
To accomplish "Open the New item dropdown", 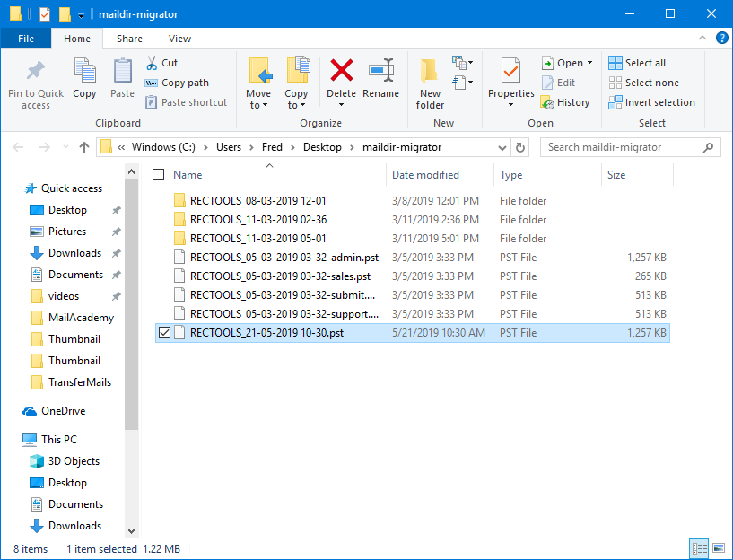I will (x=462, y=62).
